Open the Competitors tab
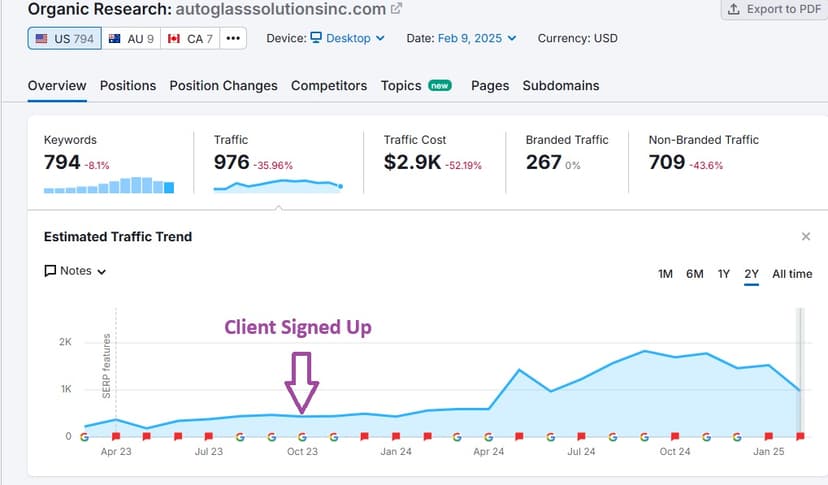828x485 pixels. (x=329, y=86)
